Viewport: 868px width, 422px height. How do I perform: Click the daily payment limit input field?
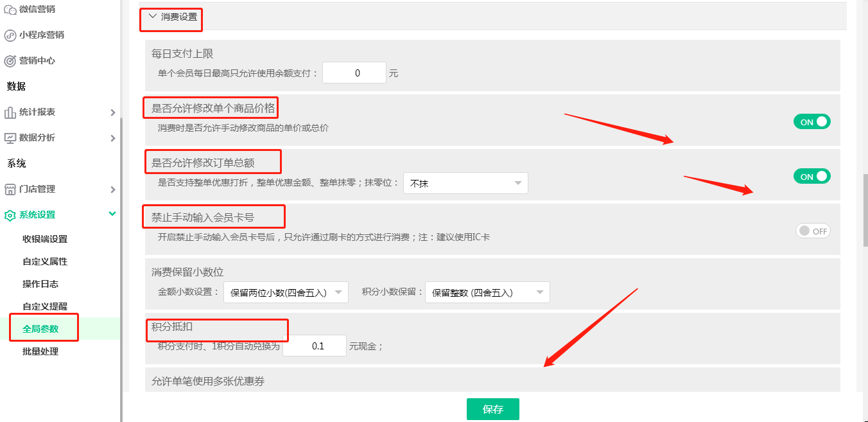pyautogui.click(x=354, y=73)
